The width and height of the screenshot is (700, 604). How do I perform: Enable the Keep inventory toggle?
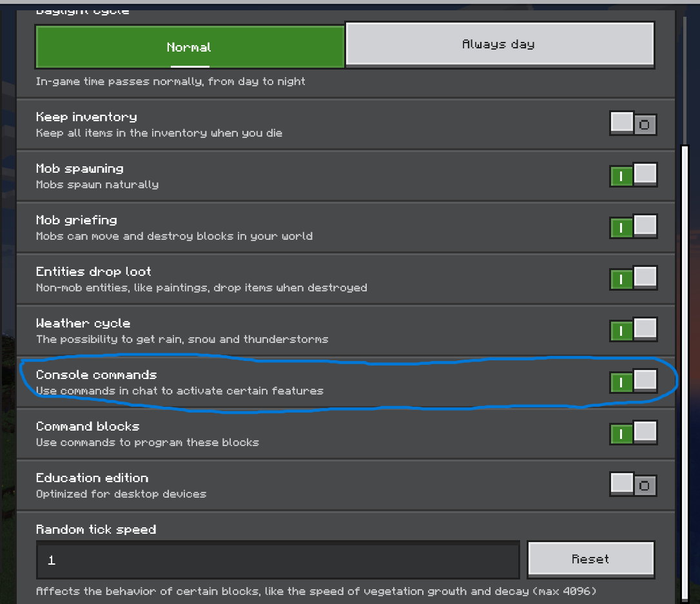632,123
